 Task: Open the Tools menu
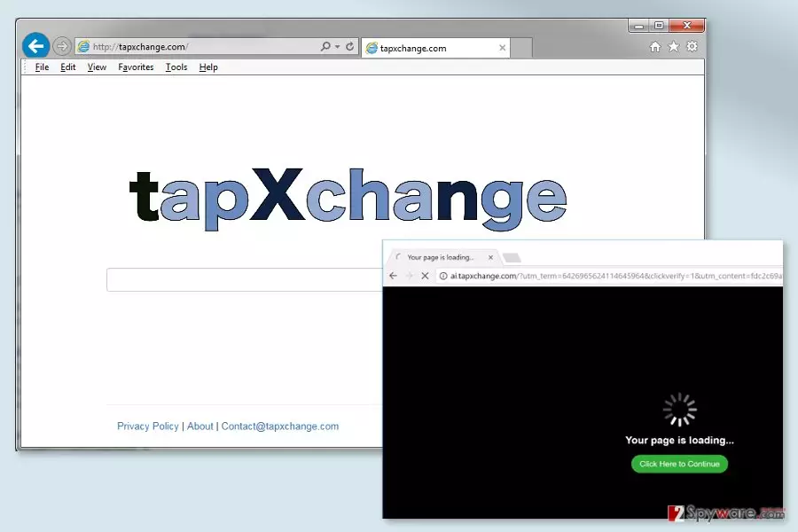coord(176,67)
